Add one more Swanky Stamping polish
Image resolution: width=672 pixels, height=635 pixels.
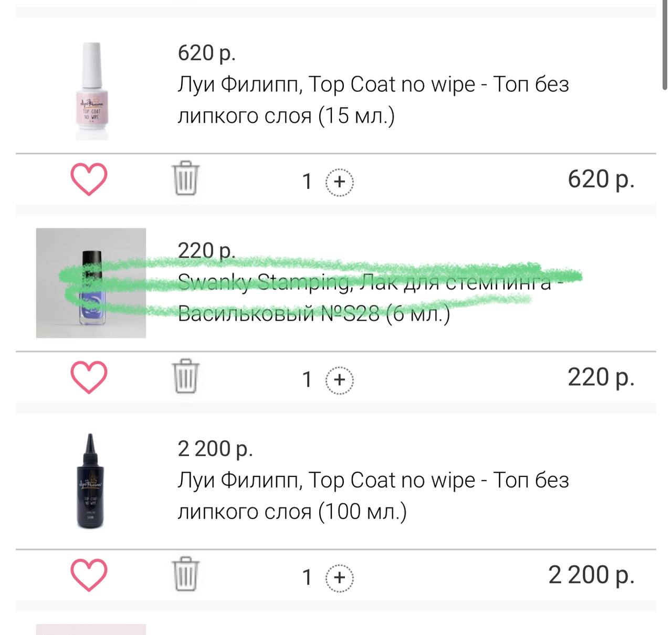pyautogui.click(x=340, y=379)
